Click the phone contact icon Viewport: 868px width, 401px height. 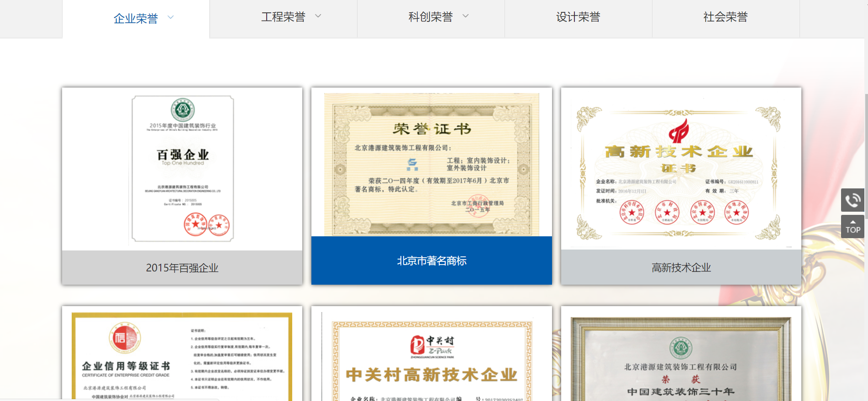point(852,200)
